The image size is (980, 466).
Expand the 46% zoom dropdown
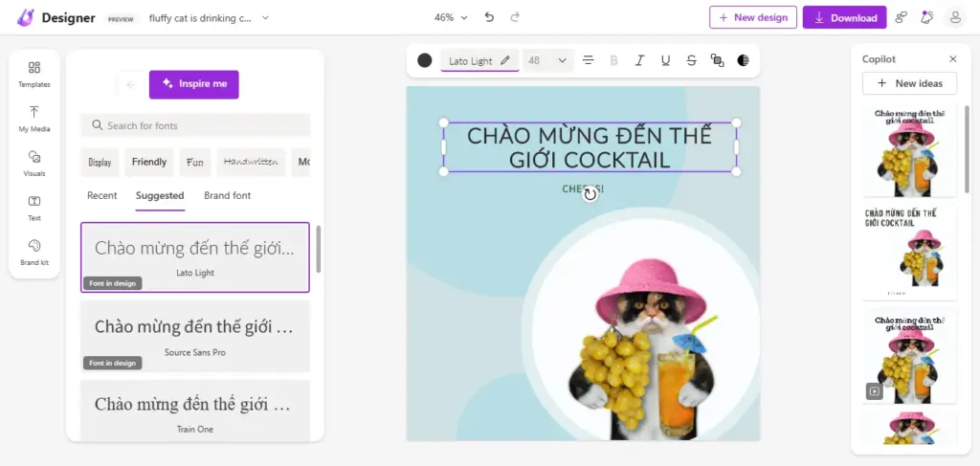pyautogui.click(x=451, y=17)
